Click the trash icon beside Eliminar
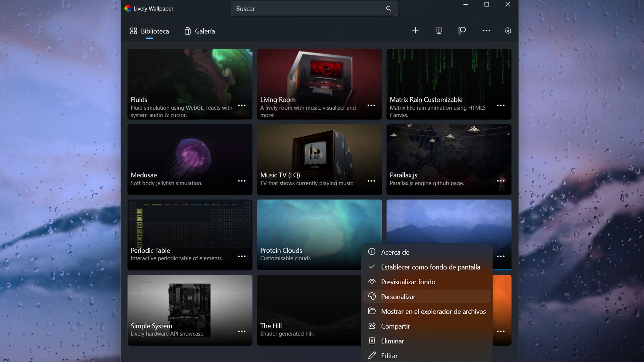 coord(372,341)
